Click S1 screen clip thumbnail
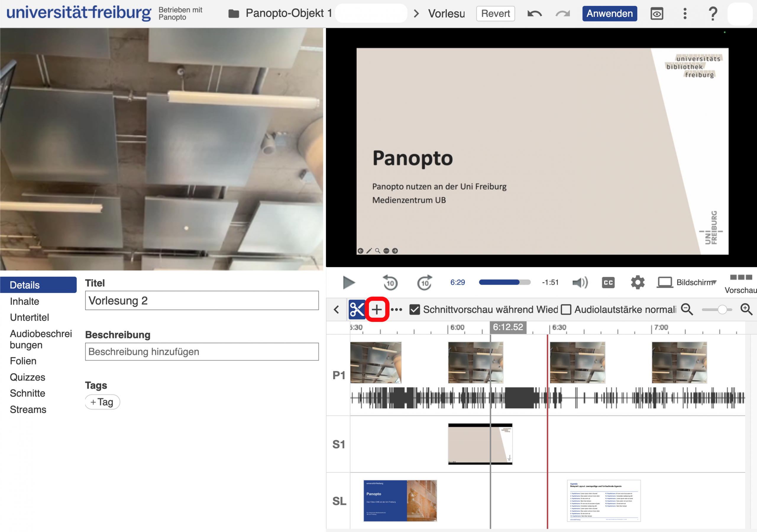The image size is (757, 532). [480, 444]
